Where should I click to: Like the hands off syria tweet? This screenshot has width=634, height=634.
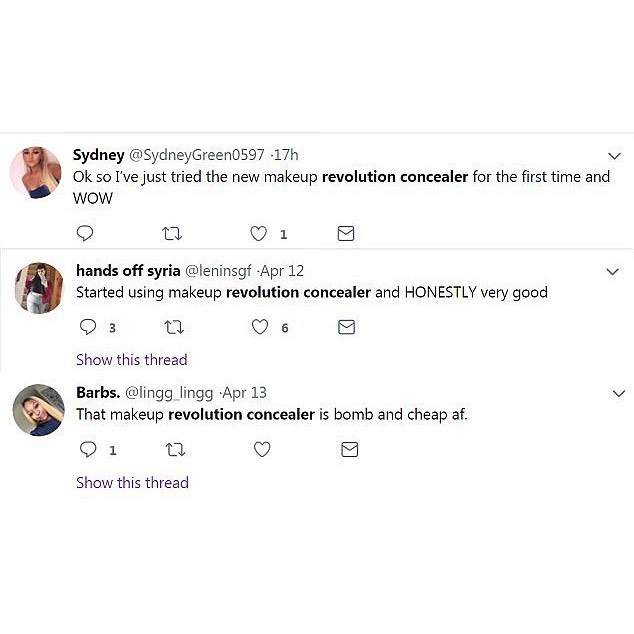261,327
